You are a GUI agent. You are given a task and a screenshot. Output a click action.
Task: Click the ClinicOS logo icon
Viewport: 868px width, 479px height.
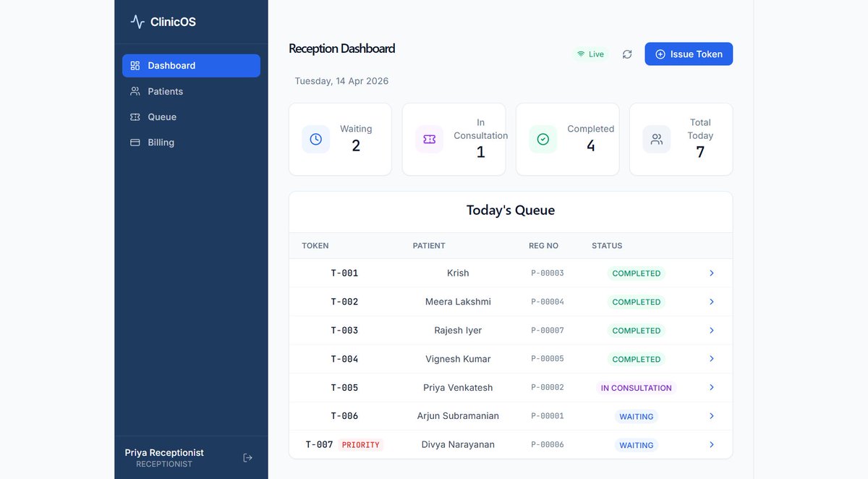pyautogui.click(x=136, y=21)
